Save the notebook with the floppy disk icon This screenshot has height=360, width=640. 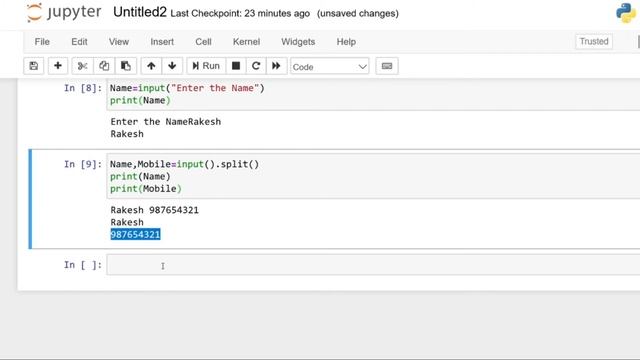point(33,66)
